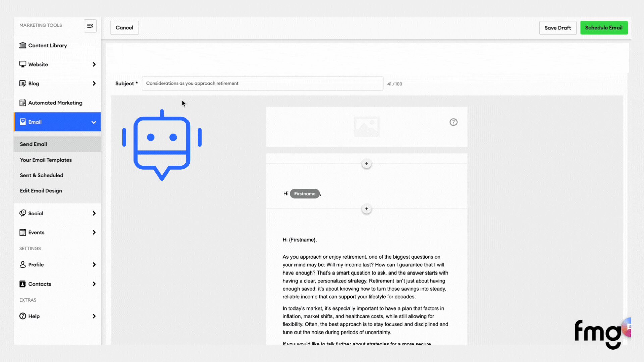
Task: Expand the Social submenu chevron
Action: click(94, 213)
